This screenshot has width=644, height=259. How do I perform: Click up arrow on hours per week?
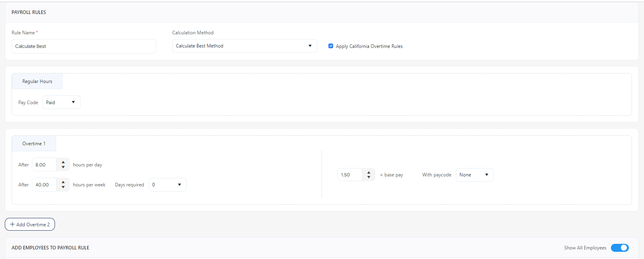[x=63, y=182]
